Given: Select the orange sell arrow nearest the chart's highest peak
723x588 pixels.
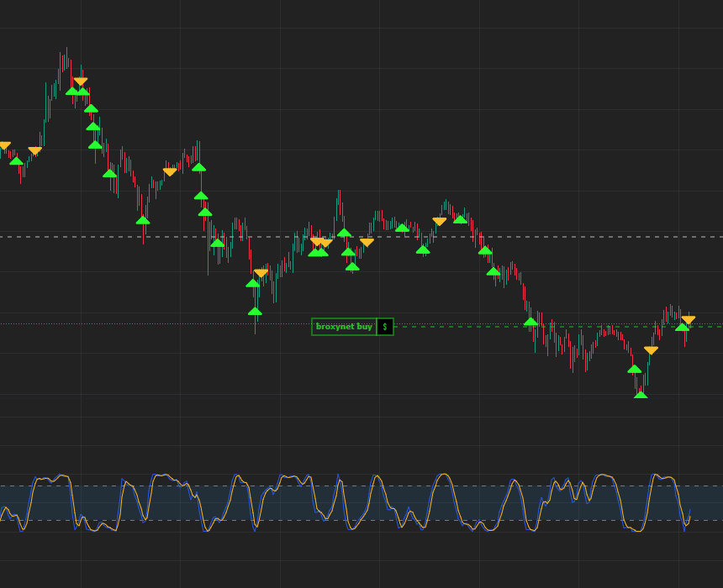Looking at the screenshot, I should coord(81,81).
